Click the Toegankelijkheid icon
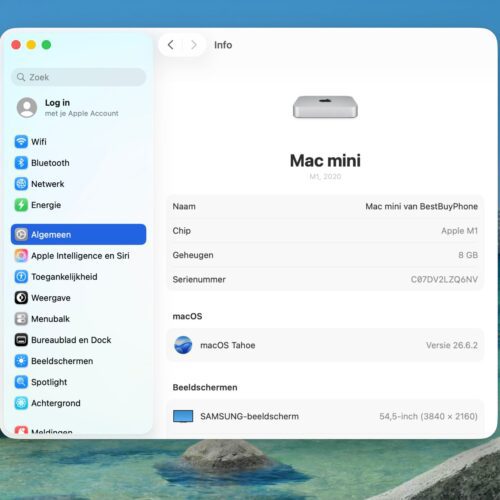The height and width of the screenshot is (500, 500). tap(21, 277)
